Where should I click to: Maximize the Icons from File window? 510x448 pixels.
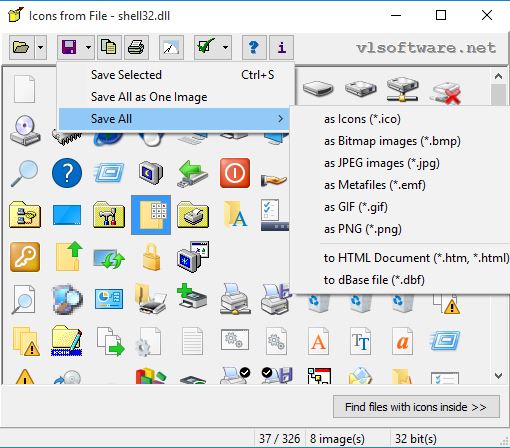coord(441,15)
